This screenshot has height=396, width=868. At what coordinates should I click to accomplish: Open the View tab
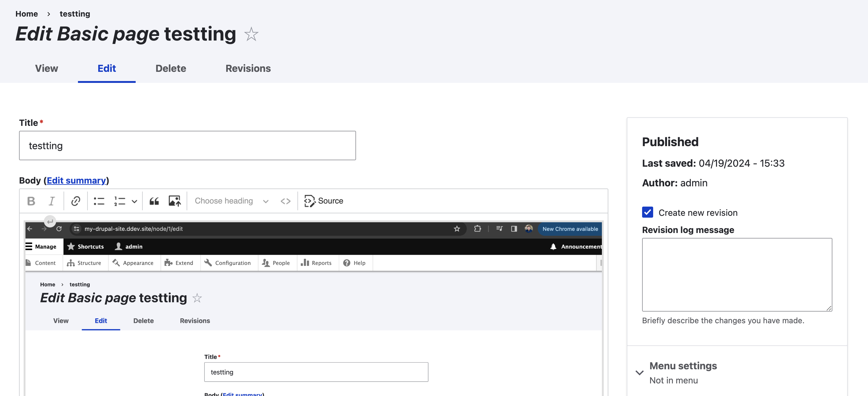(47, 68)
